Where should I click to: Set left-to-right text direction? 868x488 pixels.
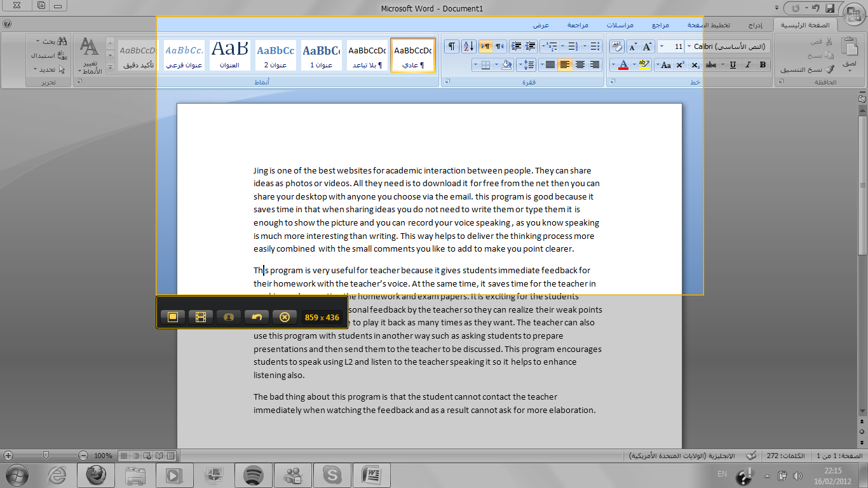(x=485, y=46)
